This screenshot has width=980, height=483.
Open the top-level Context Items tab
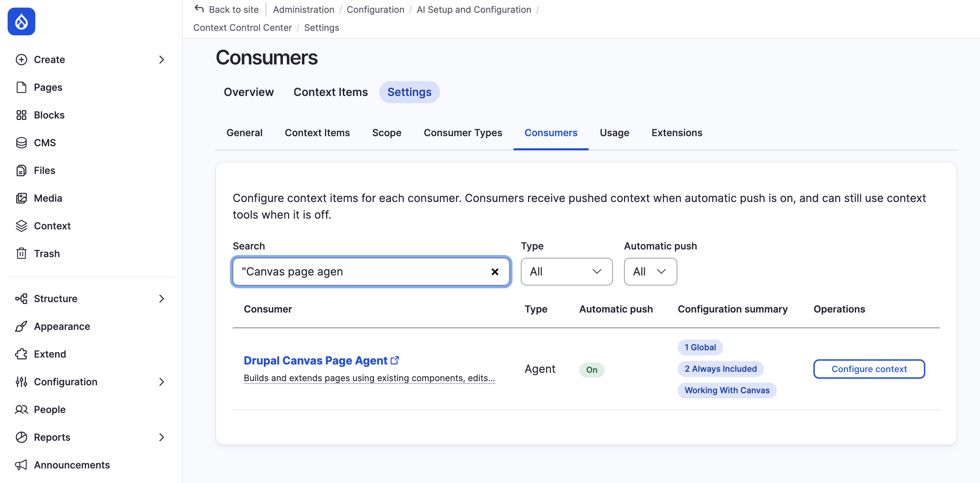coord(331,92)
